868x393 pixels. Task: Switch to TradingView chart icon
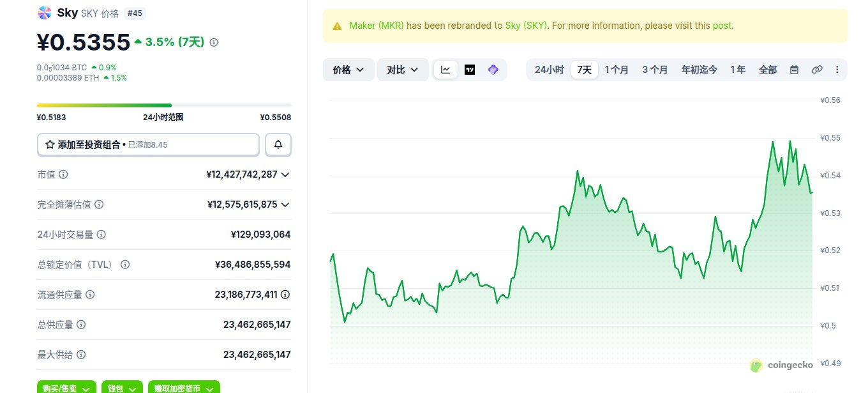pos(470,70)
